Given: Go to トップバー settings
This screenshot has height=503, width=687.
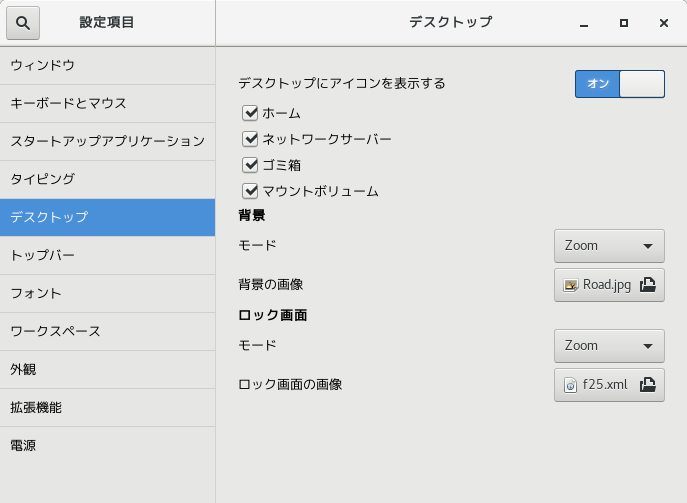Looking at the screenshot, I should tap(107, 255).
